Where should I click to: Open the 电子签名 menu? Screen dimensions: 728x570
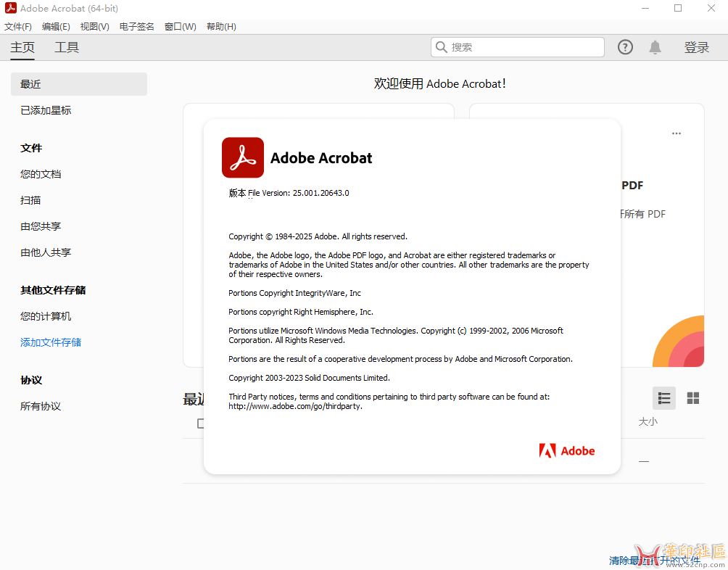click(x=136, y=26)
